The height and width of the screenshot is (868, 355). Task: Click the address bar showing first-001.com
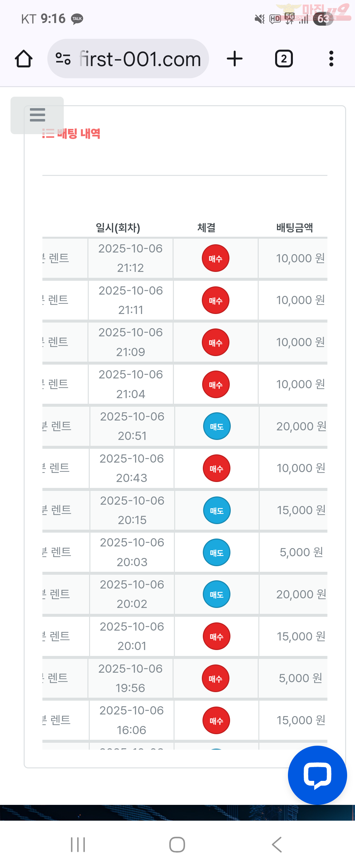[140, 59]
